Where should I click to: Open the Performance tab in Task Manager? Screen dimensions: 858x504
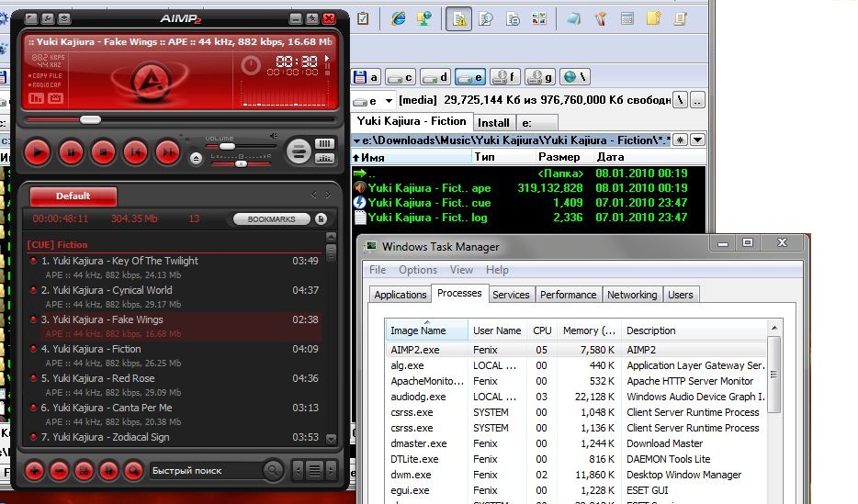[x=568, y=295]
